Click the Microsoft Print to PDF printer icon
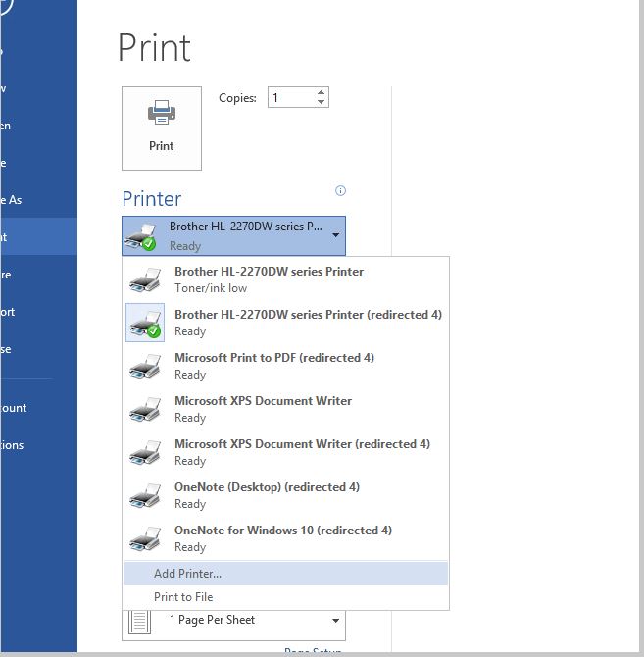Image resolution: width=644 pixels, height=657 pixels. point(145,367)
